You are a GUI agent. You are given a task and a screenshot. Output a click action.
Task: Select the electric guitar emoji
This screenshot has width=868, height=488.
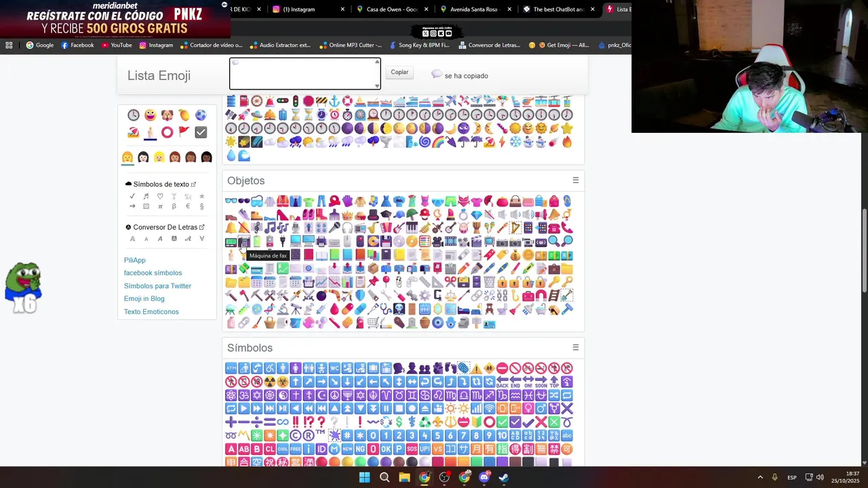(399, 228)
